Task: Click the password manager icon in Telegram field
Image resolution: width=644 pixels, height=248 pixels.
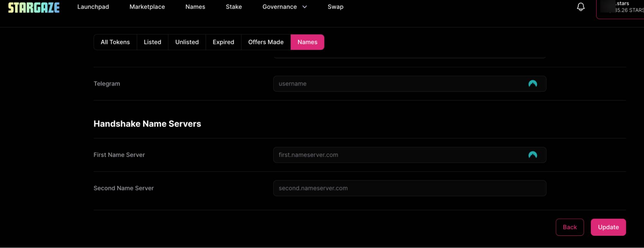Action: [533, 84]
